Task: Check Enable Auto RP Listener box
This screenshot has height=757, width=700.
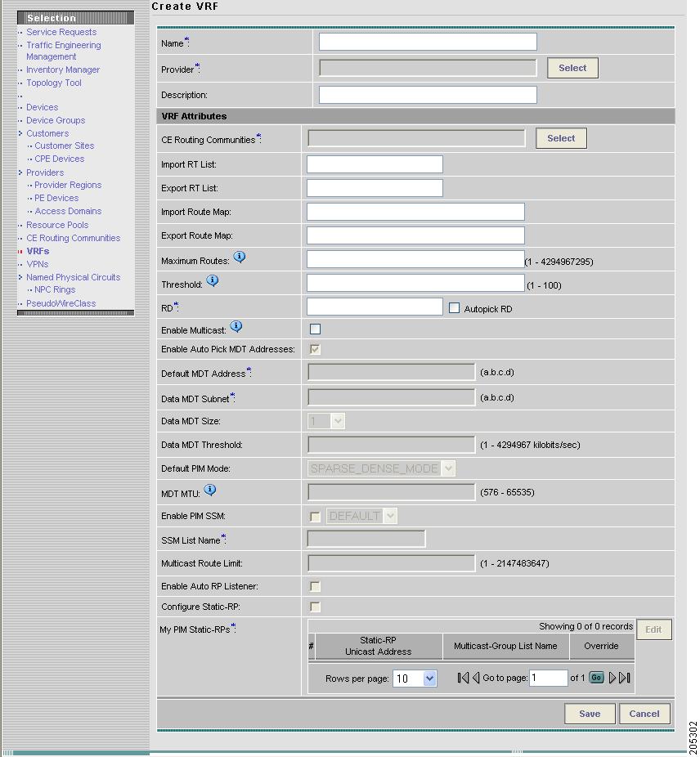Action: [x=315, y=587]
